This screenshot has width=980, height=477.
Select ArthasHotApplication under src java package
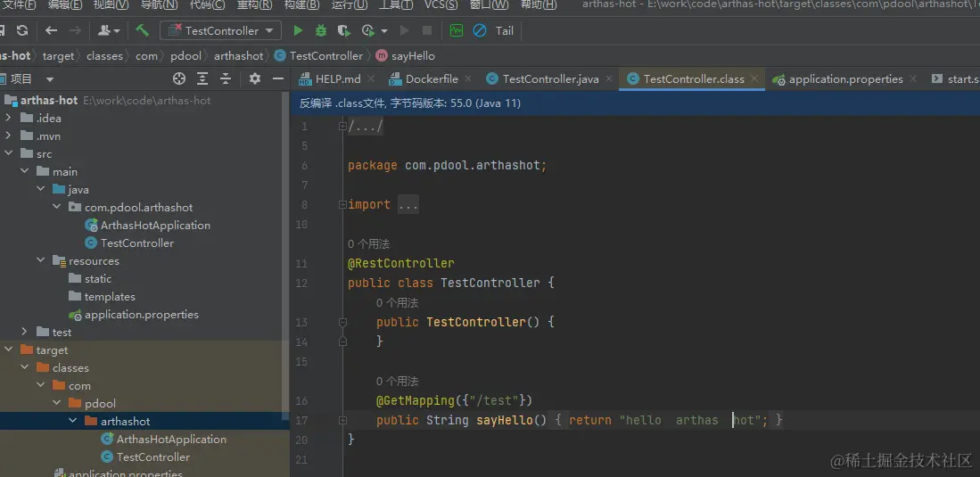[x=155, y=226]
